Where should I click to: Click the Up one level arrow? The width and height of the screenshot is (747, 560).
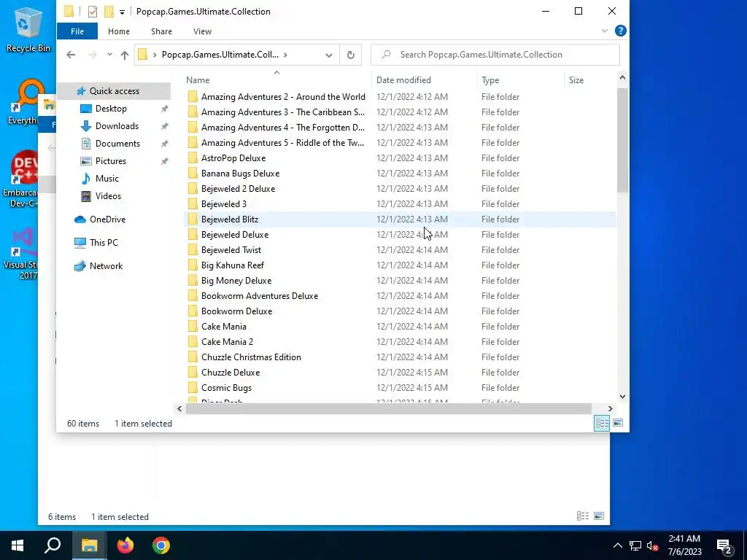tap(124, 55)
